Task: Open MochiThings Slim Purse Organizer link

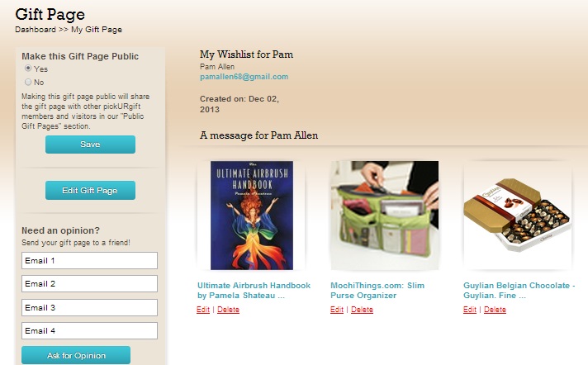Action: coord(377,291)
